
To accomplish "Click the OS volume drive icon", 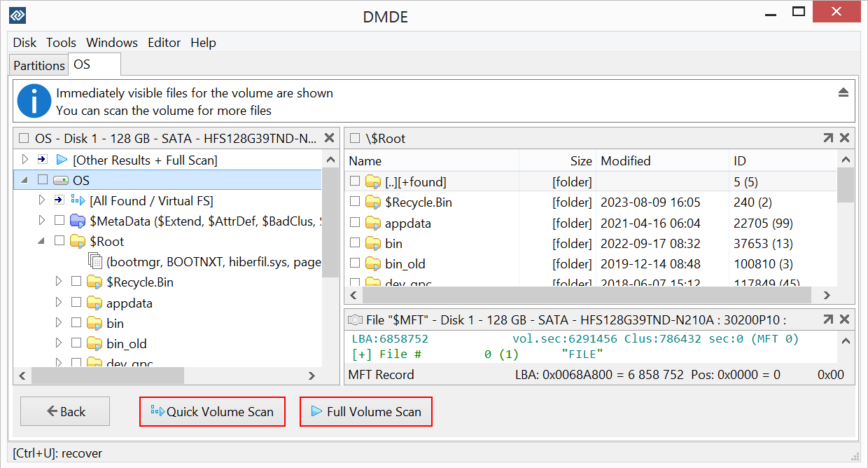I will click(x=61, y=180).
